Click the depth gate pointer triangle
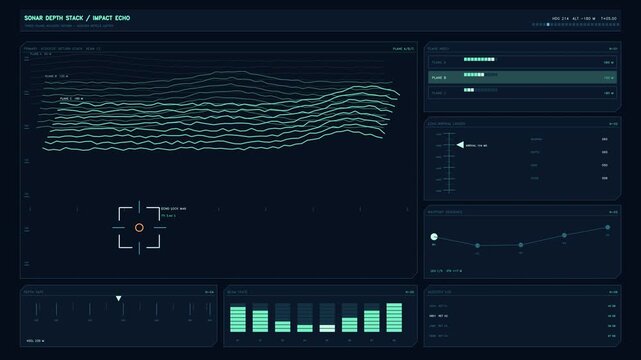The height and width of the screenshot is (360, 641). click(119, 298)
